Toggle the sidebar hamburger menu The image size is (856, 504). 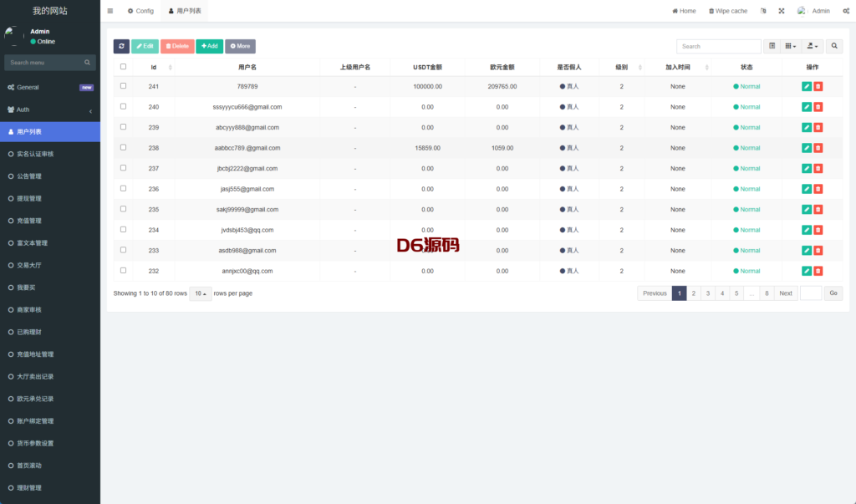coord(110,11)
